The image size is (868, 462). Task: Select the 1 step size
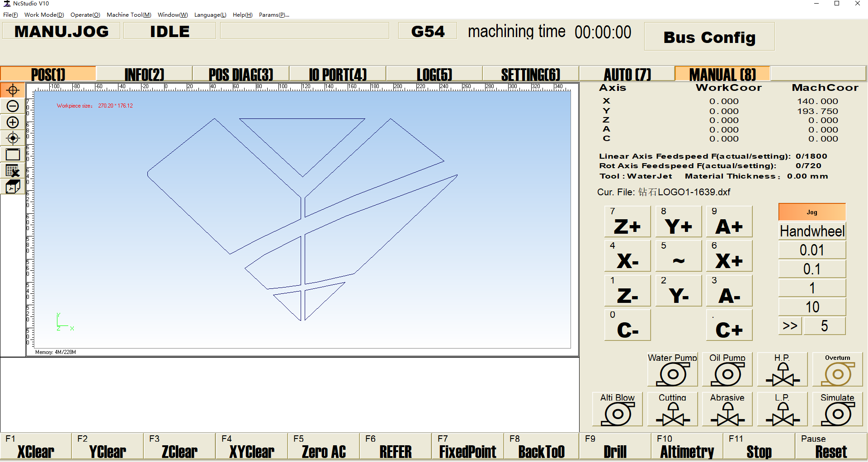tap(812, 288)
